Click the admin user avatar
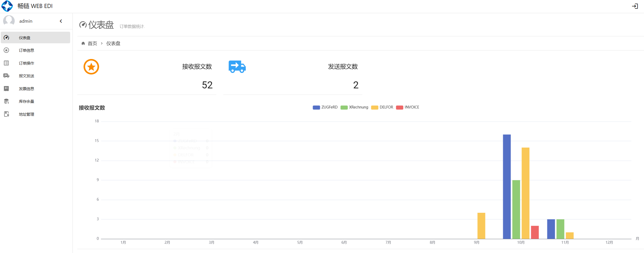Screen dimensions: 644x253 pyautogui.click(x=9, y=21)
